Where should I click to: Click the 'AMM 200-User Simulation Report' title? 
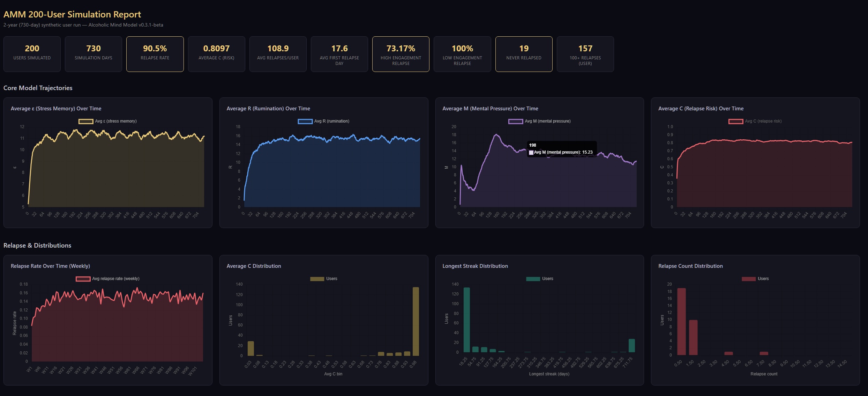72,14
